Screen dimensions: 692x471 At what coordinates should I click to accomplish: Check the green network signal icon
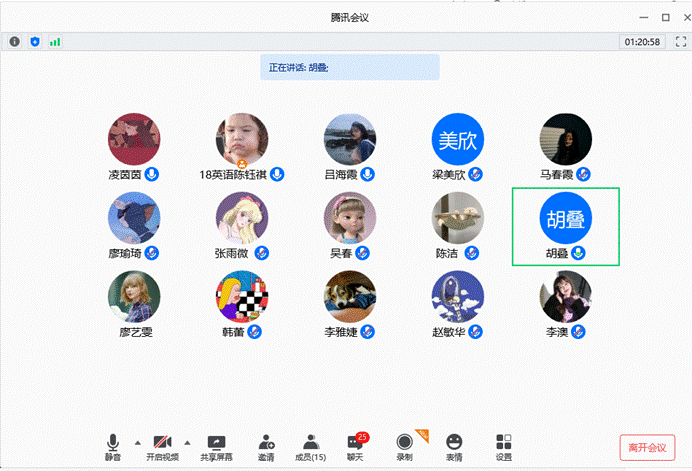(x=55, y=42)
